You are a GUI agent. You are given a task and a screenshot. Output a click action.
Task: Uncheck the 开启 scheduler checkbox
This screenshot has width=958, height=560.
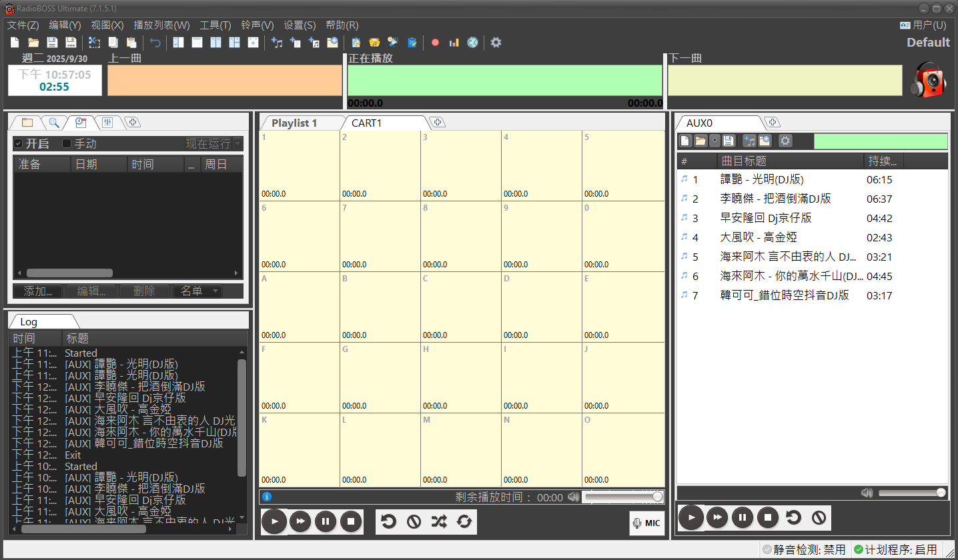(19, 144)
